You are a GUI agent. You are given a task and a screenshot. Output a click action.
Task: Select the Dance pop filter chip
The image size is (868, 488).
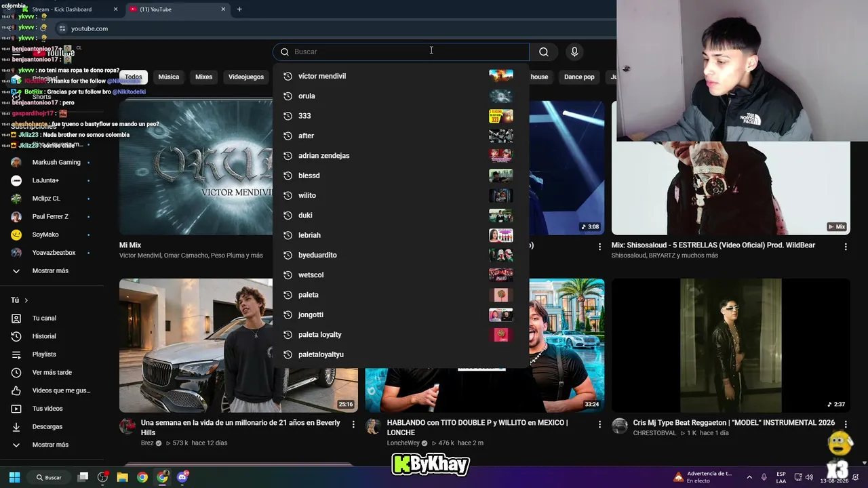[x=579, y=77]
